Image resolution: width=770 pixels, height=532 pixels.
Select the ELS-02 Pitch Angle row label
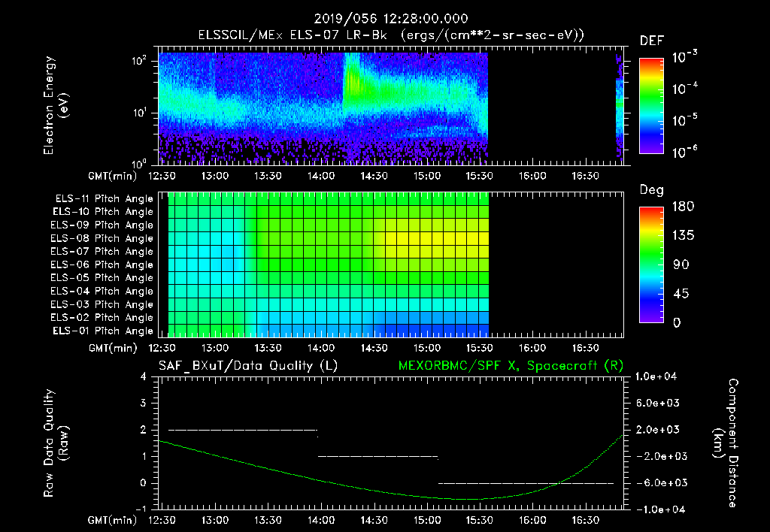(102, 318)
